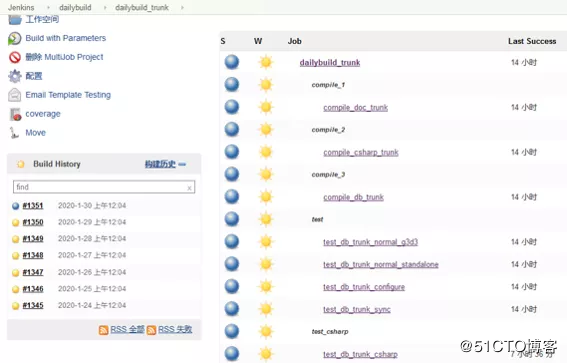Click the sunny weather icon for compile_csharp_trunk
The width and height of the screenshot is (567, 363).
coord(266,152)
